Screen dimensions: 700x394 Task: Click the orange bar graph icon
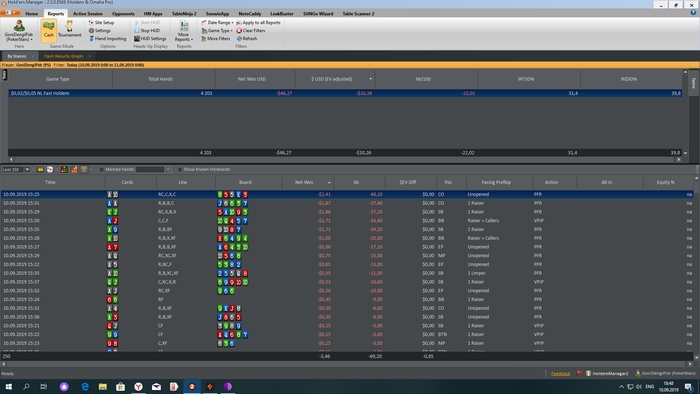click(74, 170)
